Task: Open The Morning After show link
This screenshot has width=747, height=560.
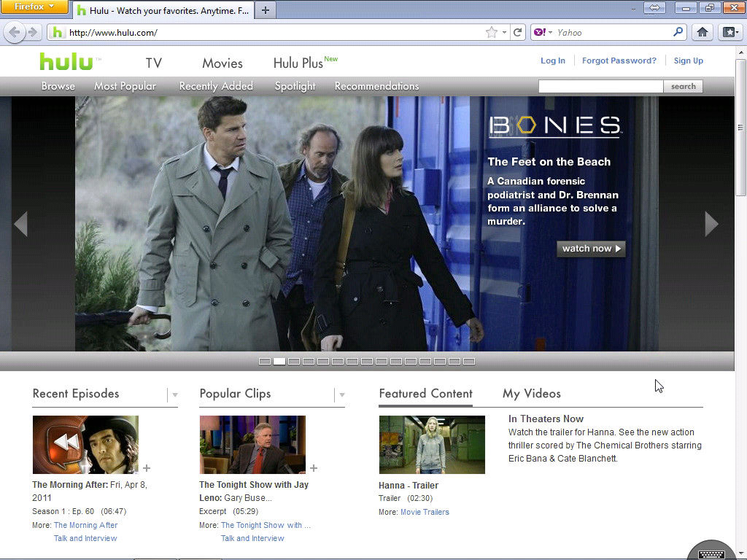Action: click(x=86, y=525)
